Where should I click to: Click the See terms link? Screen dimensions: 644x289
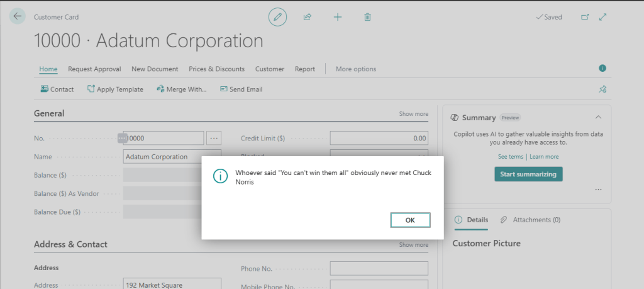click(510, 157)
